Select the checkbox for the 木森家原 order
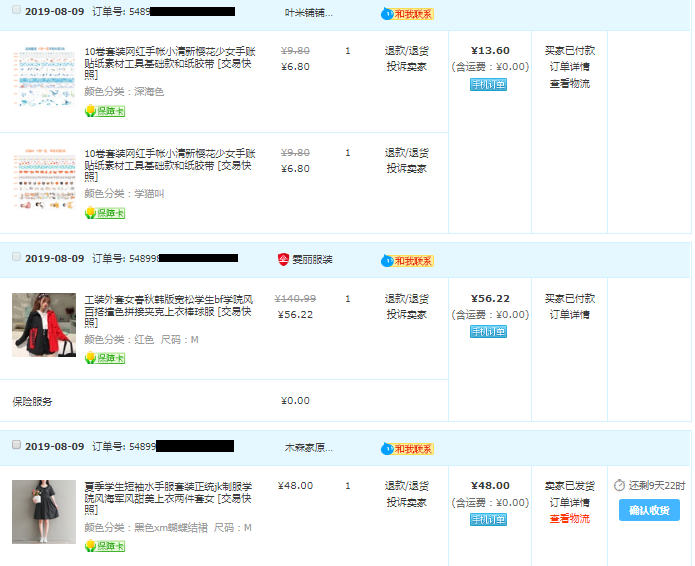695x566 pixels. coord(15,444)
